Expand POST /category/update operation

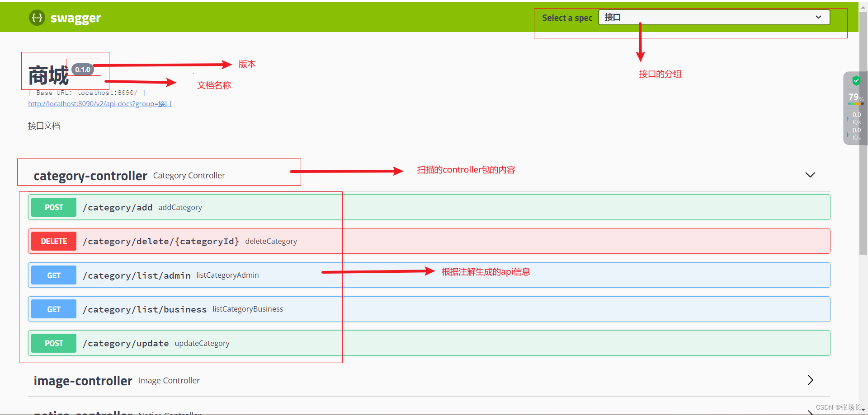pyautogui.click(x=429, y=343)
